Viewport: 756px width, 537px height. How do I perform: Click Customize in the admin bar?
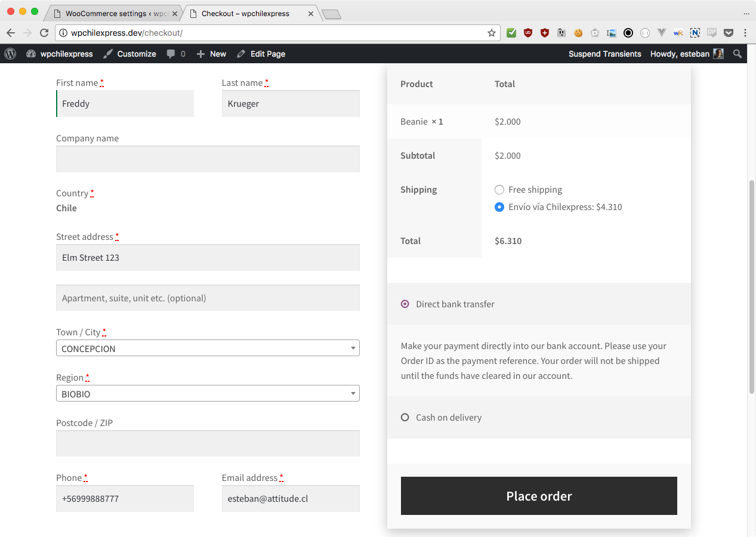[129, 54]
